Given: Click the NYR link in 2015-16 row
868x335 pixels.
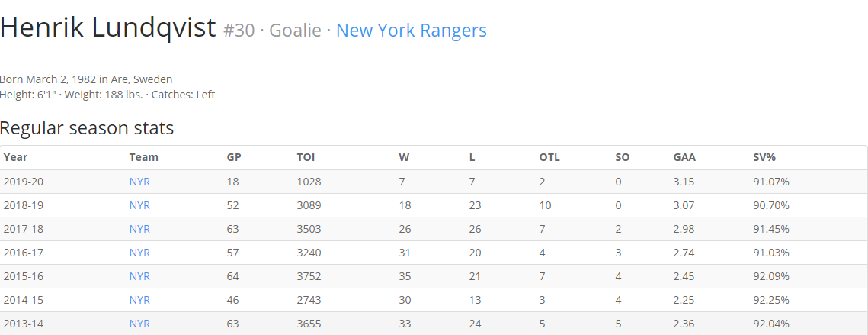Looking at the screenshot, I should [139, 276].
